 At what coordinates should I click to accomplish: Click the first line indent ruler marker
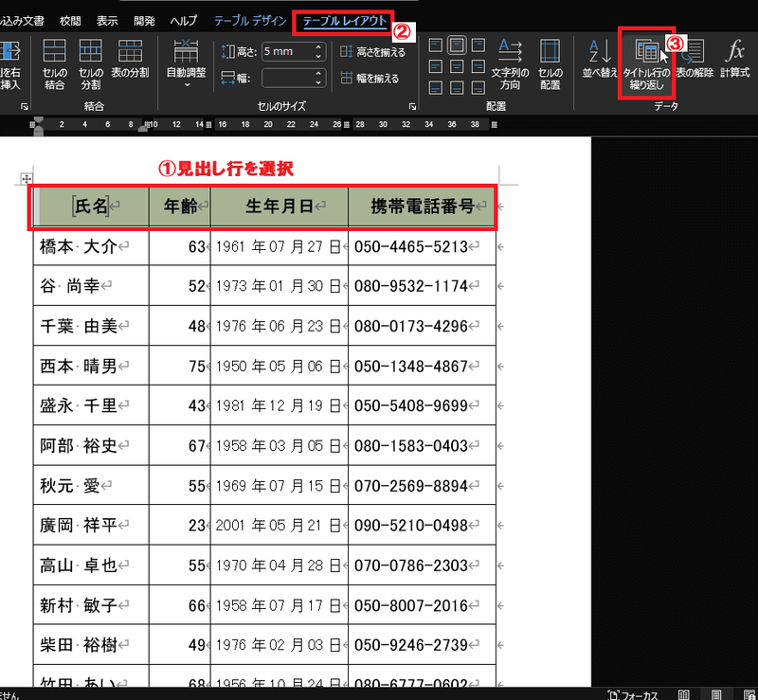tap(38, 119)
